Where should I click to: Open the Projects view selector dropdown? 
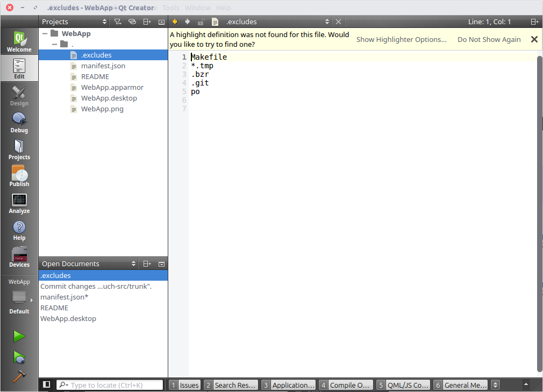point(74,22)
